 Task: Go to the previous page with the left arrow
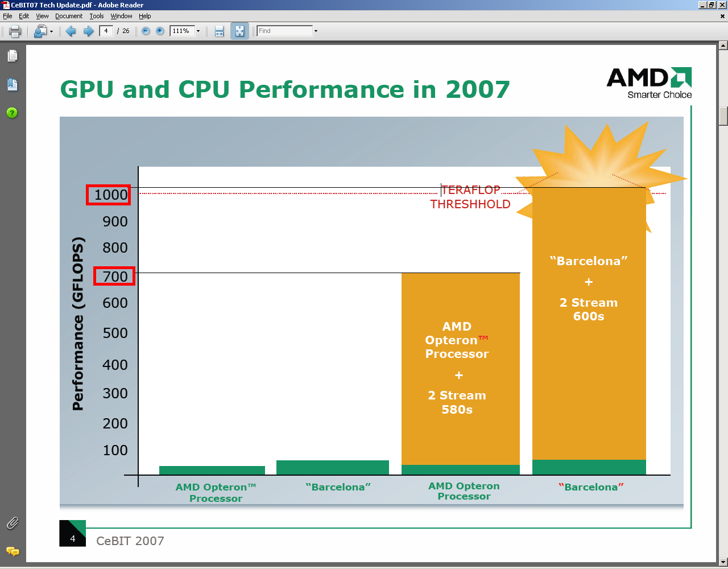pos(71,31)
